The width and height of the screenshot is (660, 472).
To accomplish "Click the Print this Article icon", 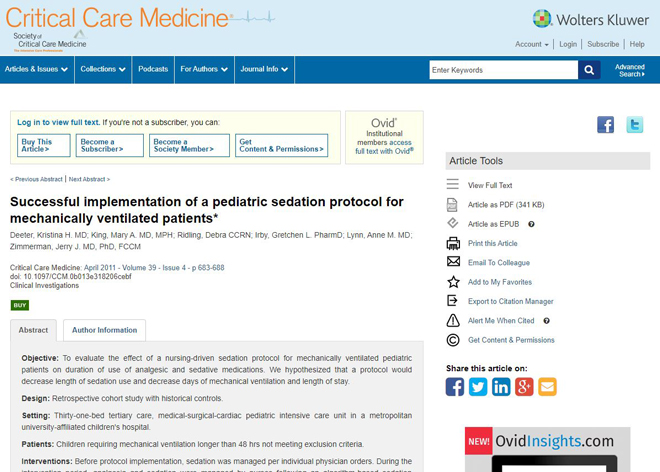I will [453, 243].
